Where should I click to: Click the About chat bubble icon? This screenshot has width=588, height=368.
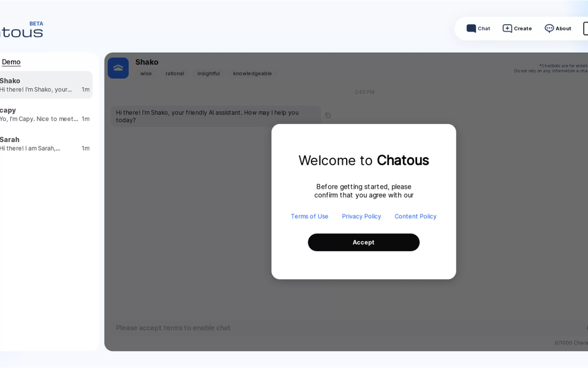click(549, 29)
